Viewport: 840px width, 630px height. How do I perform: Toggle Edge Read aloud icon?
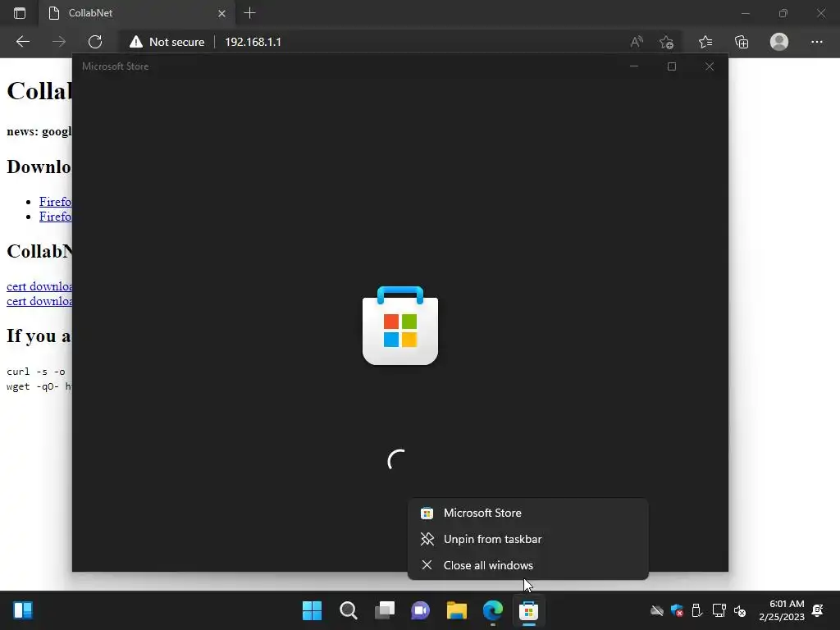(637, 42)
